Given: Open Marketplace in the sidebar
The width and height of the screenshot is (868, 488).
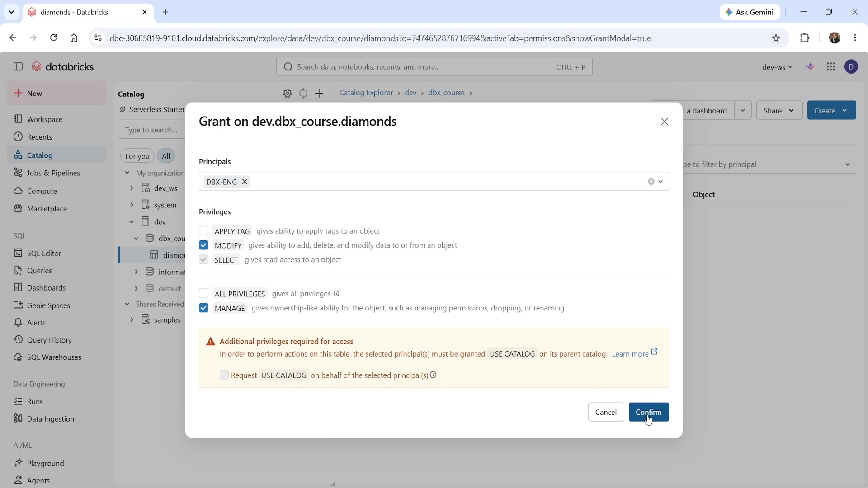Looking at the screenshot, I should [57, 209].
